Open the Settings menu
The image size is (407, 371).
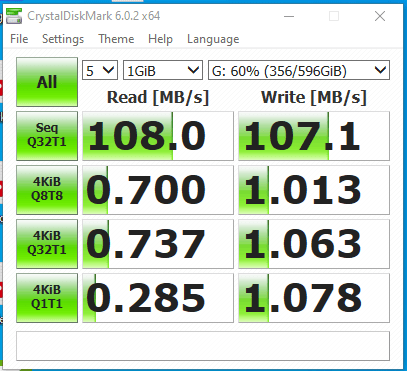pos(63,39)
